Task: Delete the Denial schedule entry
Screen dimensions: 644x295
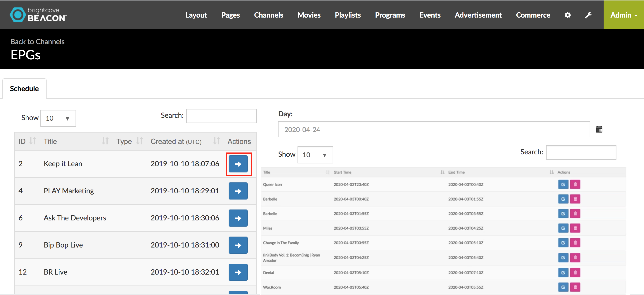Action: click(575, 272)
